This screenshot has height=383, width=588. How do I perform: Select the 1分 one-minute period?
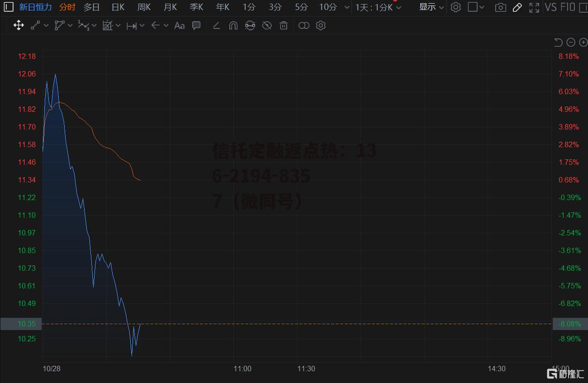249,7
